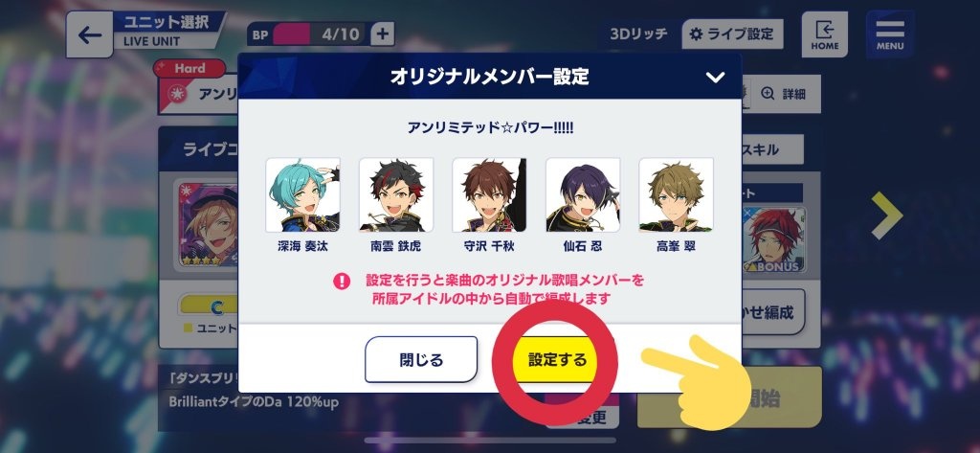Image resolution: width=980 pixels, height=453 pixels.
Task: Collapse dialog with the header chevron
Action: [715, 77]
